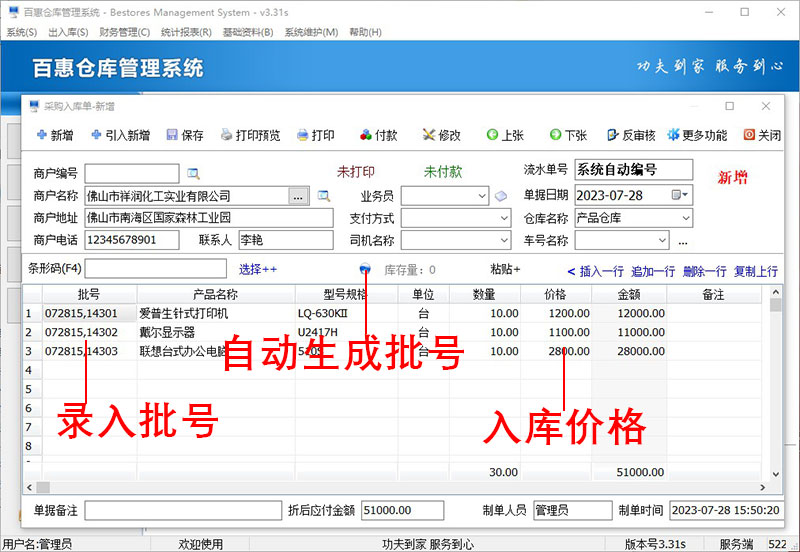Click the 修改 edit icon
800x552 pixels.
tap(429, 135)
